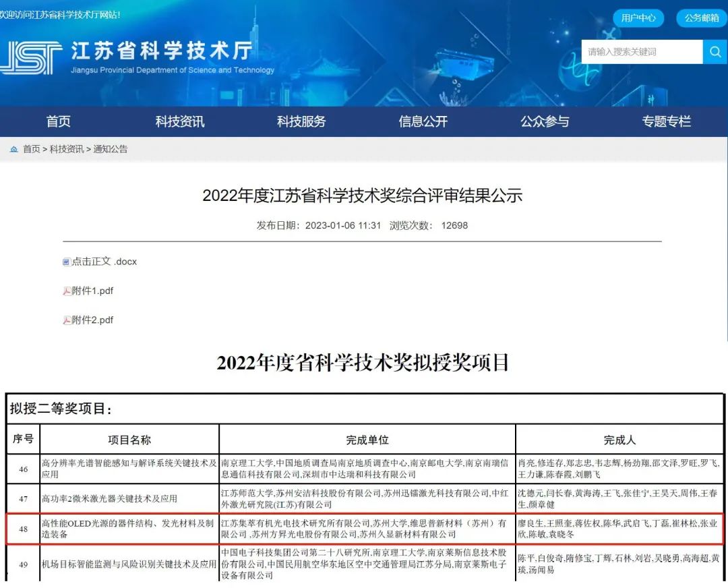Click the 完成单位 column header
The height and width of the screenshot is (588, 728).
[367, 440]
